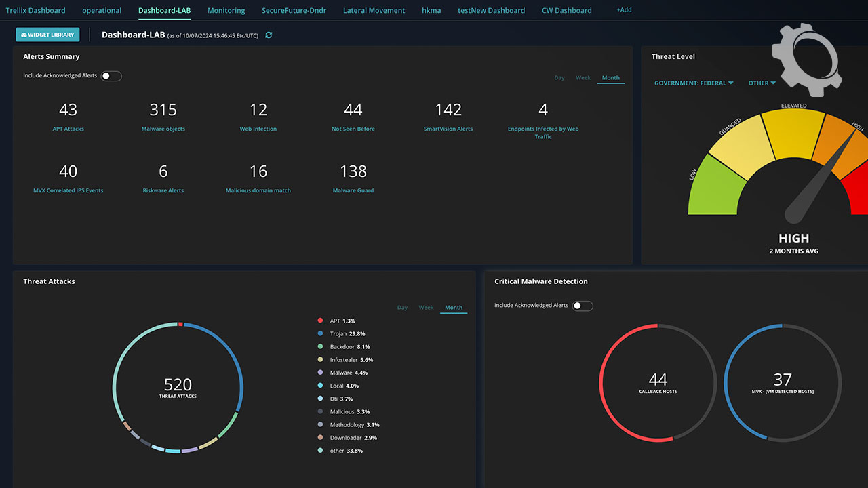Image resolution: width=868 pixels, height=488 pixels.
Task: Click the dashboard refresh icon
Action: (269, 35)
